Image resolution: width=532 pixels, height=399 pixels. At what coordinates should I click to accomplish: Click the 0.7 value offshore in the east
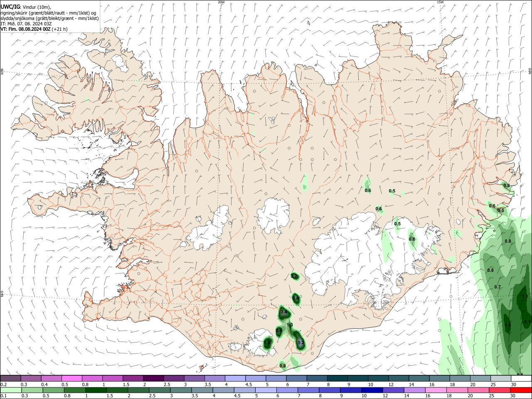coord(498,287)
